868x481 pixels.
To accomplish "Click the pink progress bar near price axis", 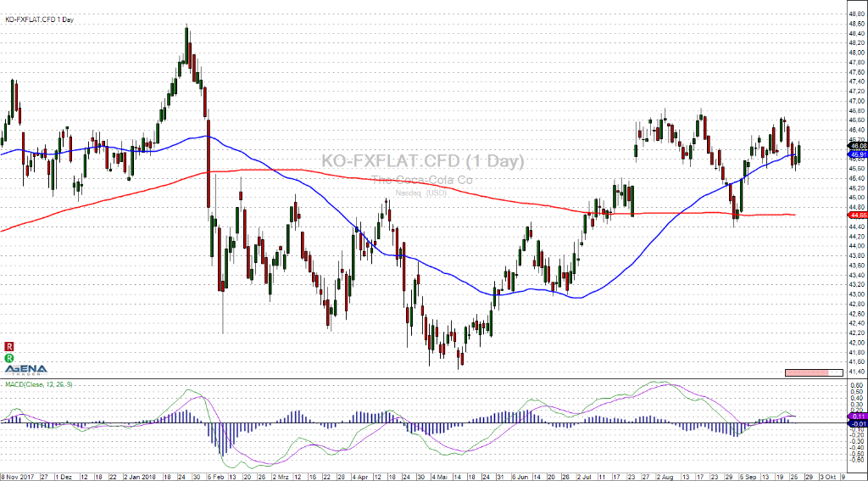I will point(813,372).
